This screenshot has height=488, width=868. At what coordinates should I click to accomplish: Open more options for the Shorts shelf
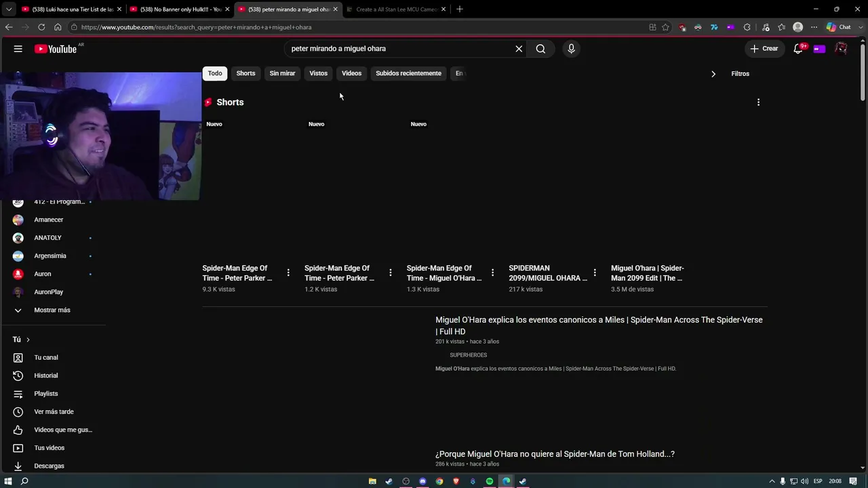point(758,102)
